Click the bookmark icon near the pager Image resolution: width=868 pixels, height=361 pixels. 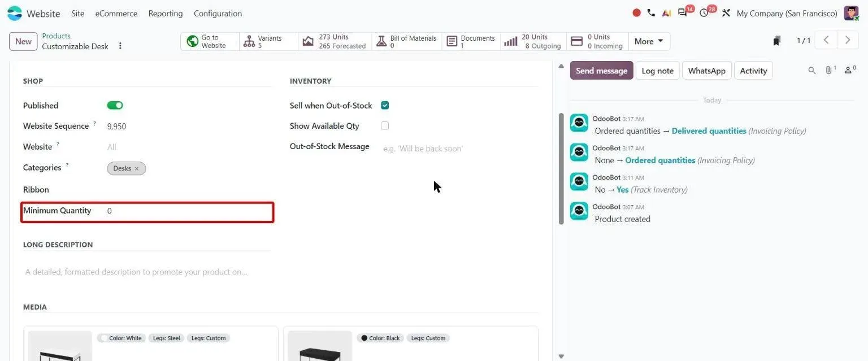pyautogui.click(x=777, y=41)
